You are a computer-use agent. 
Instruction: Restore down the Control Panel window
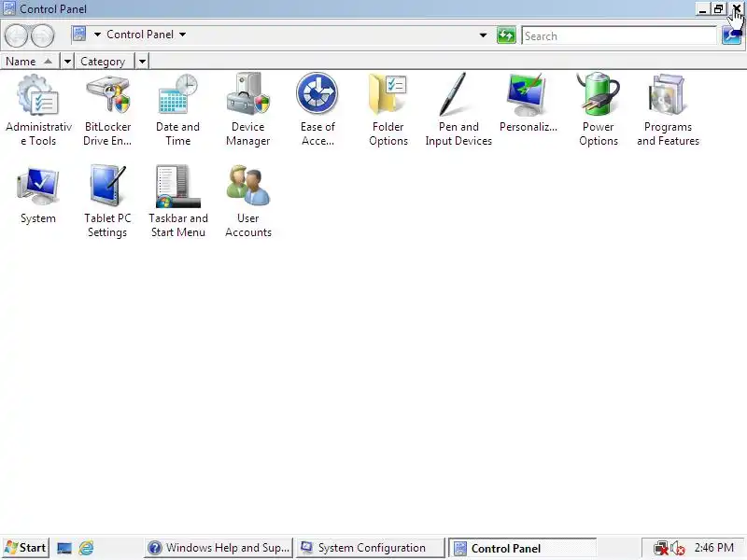click(718, 9)
